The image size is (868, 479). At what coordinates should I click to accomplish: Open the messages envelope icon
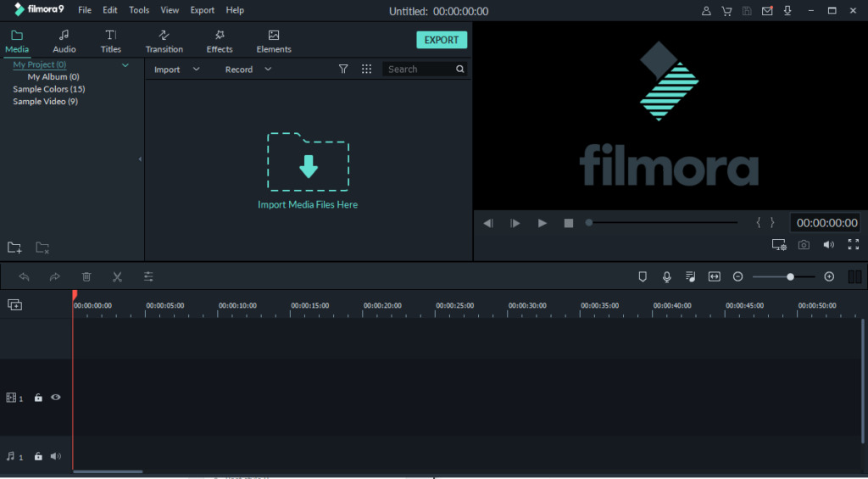767,10
